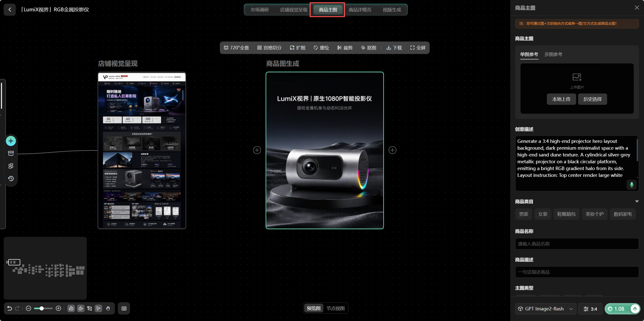
Task: Click the project title LumiX视界 RGB金属投影仪
Action: point(55,10)
